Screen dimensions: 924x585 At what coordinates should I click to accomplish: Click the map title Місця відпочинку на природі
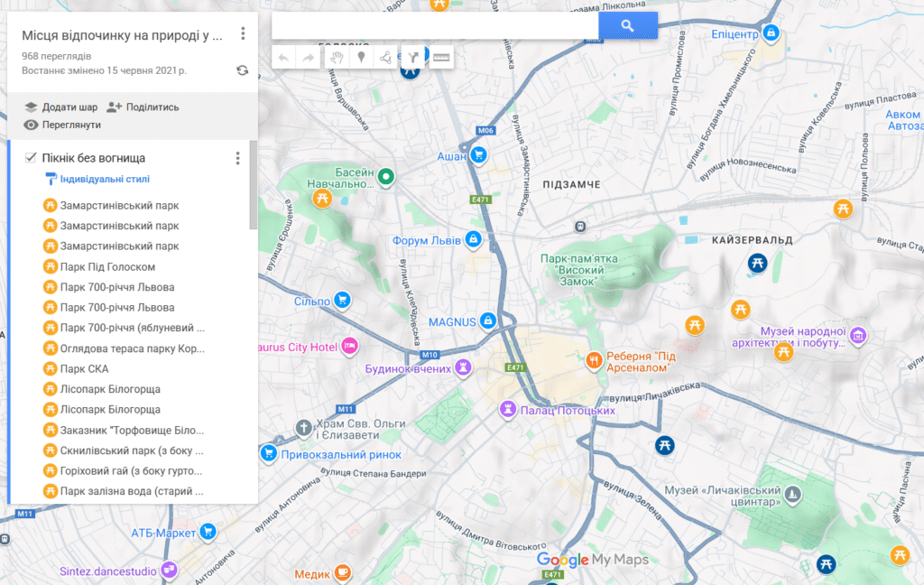pos(122,35)
